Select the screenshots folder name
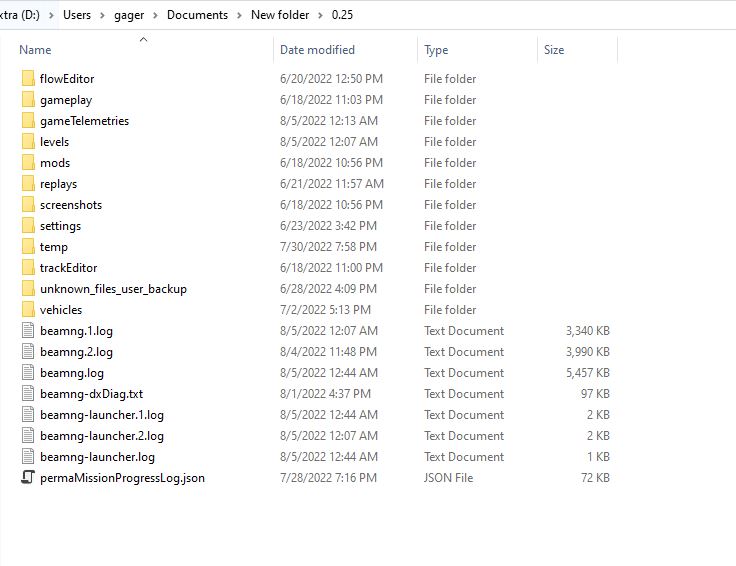Image resolution: width=736 pixels, height=566 pixels. click(71, 205)
